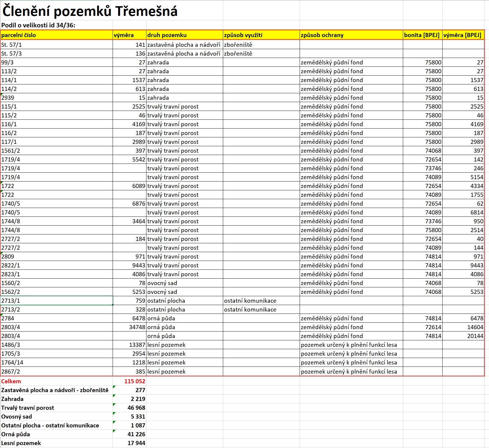Screen dimensions: 489x448
Task: Click the "výměra" column header
Action: click(x=129, y=35)
